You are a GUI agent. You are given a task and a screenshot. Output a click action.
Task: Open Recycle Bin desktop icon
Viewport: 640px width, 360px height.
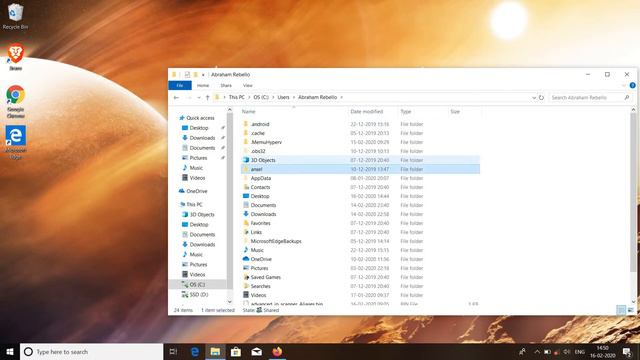pyautogui.click(x=16, y=16)
